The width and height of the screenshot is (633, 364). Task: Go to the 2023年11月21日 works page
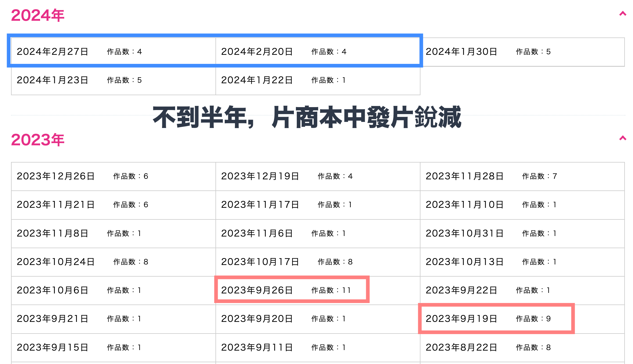(x=56, y=205)
